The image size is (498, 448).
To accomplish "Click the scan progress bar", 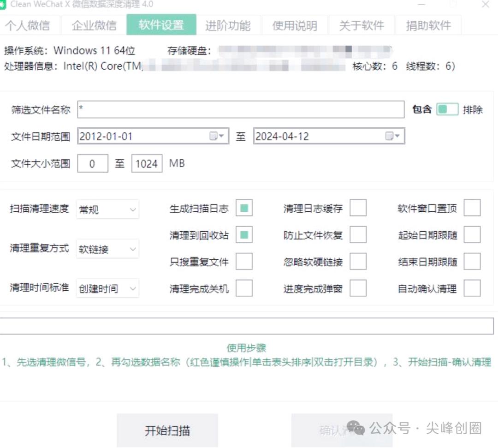I will point(247,326).
